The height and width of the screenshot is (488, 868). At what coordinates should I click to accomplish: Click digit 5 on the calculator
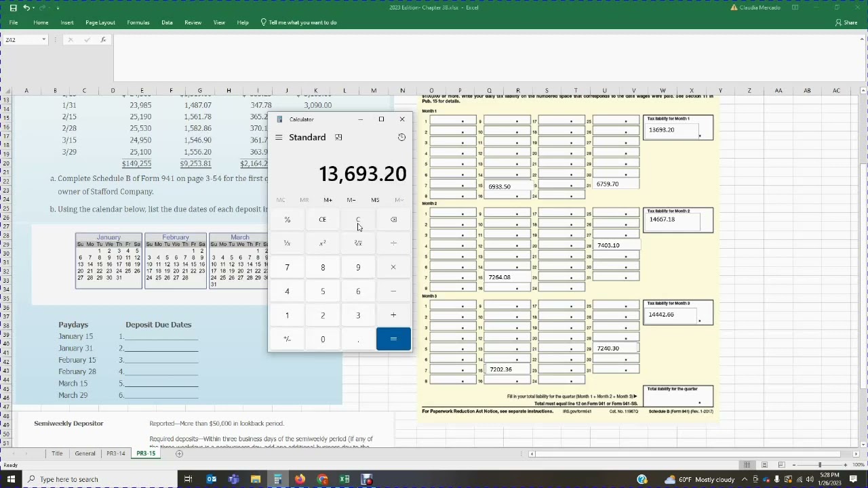coord(323,291)
